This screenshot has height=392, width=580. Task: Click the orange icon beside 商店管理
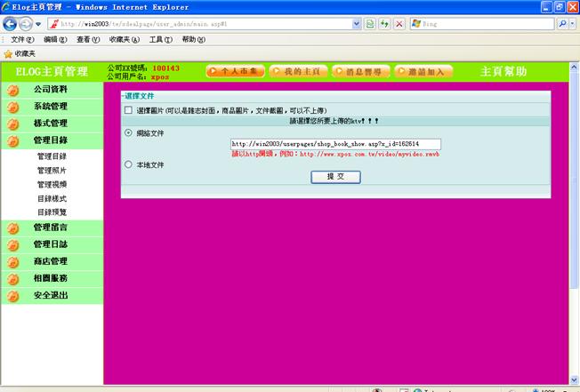13,261
